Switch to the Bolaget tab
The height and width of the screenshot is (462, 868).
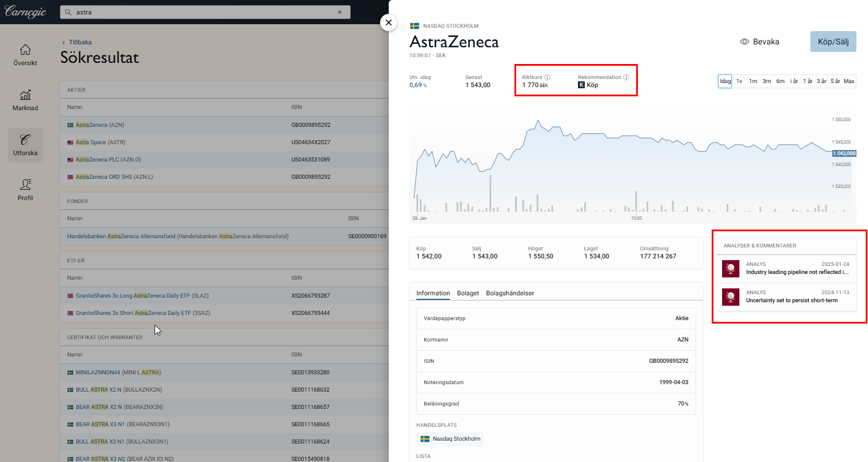point(468,293)
